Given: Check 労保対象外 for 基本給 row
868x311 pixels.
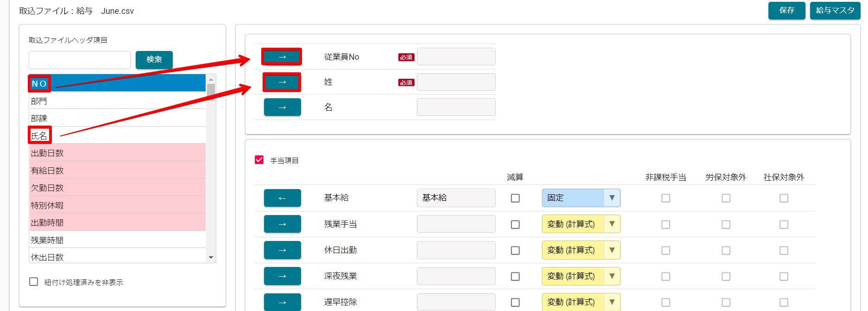Looking at the screenshot, I should 726,198.
